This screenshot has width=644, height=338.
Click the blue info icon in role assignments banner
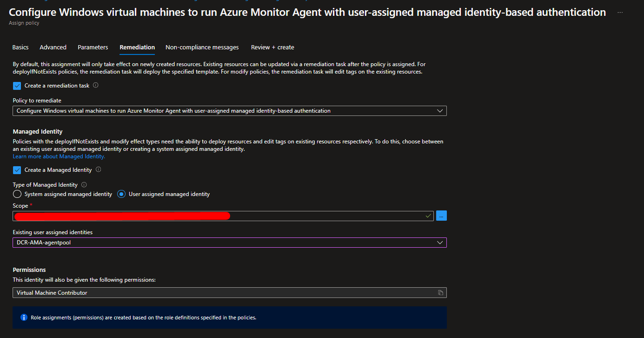point(24,318)
